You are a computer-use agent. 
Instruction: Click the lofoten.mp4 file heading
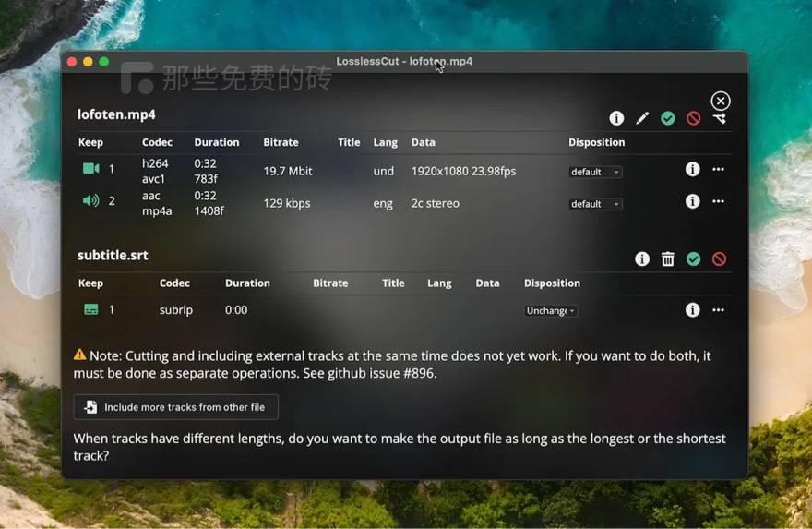point(116,114)
